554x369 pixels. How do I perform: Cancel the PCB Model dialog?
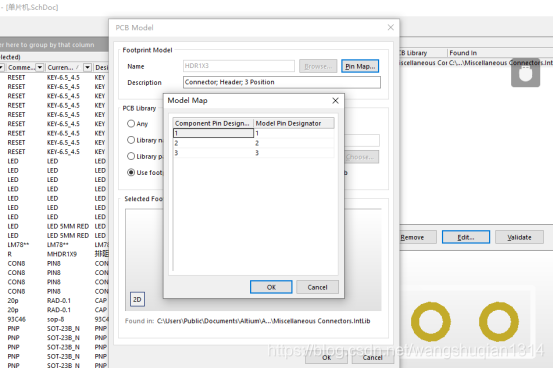372,357
